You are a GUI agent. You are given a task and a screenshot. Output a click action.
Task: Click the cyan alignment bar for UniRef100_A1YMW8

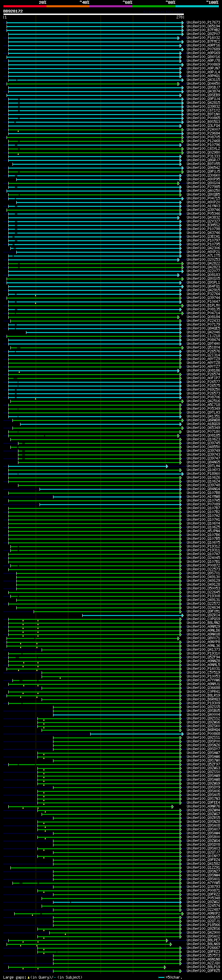[117, 497]
